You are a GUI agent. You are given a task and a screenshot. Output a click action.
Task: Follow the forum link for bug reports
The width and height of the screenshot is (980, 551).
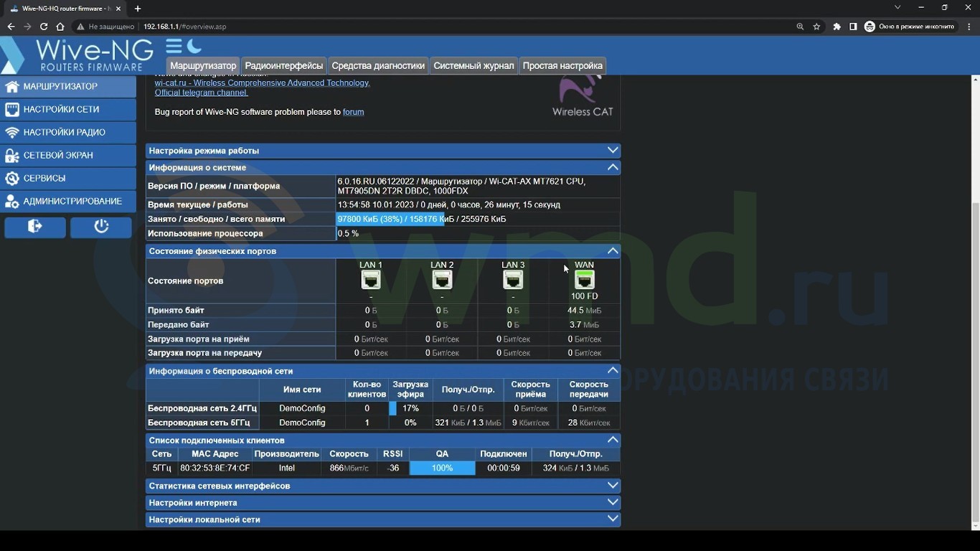[353, 112]
